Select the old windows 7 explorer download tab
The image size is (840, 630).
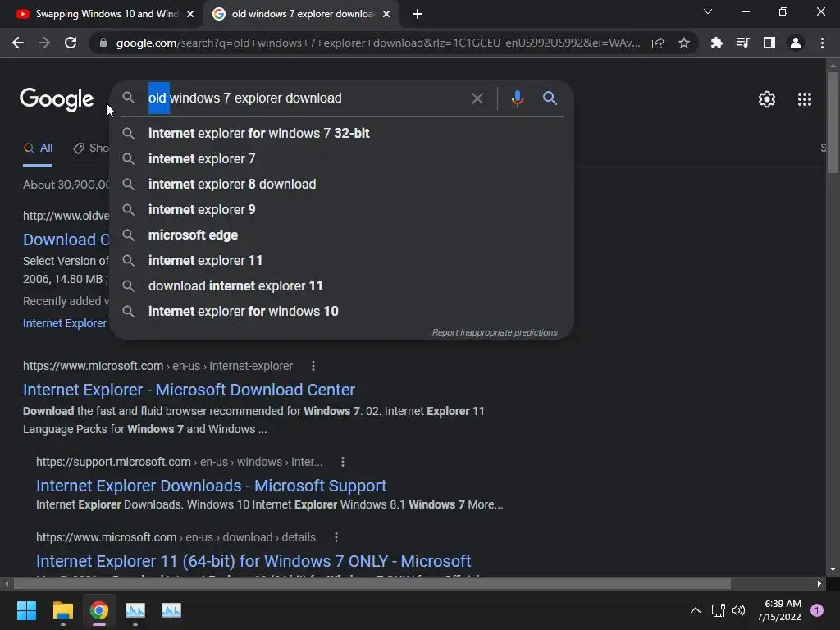point(301,15)
